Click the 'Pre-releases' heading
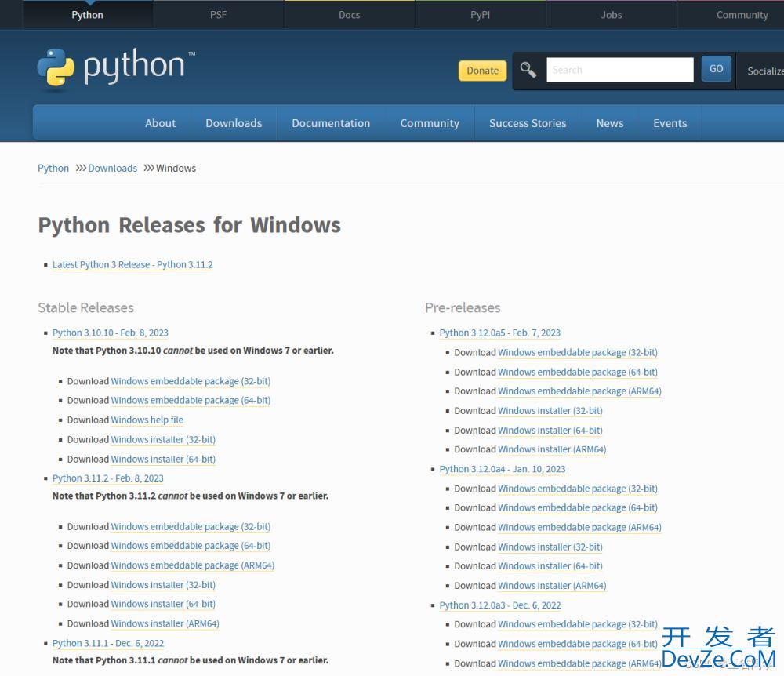The image size is (784, 676). (463, 308)
